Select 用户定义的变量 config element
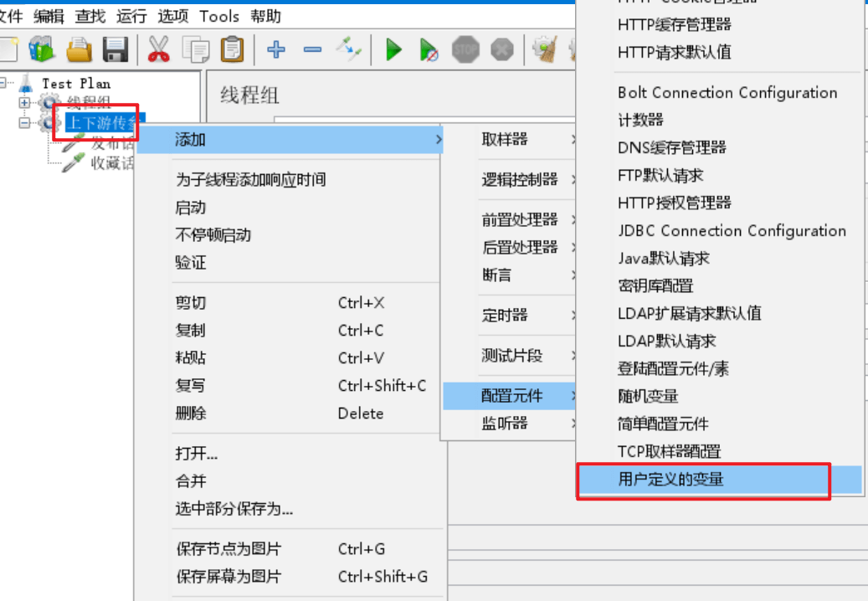868x601 pixels. [x=719, y=480]
